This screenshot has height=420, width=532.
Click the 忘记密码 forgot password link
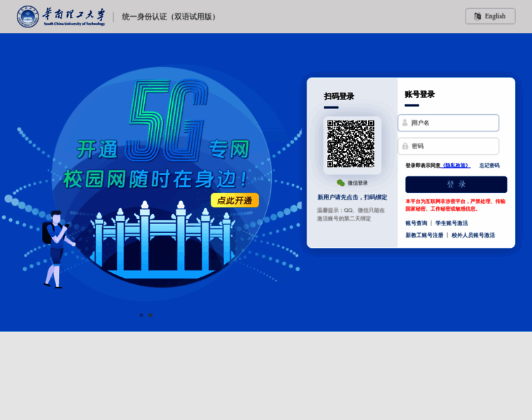point(489,166)
